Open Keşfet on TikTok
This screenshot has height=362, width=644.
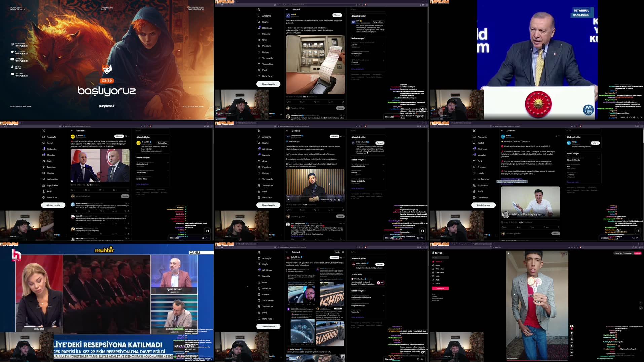coord(438,265)
